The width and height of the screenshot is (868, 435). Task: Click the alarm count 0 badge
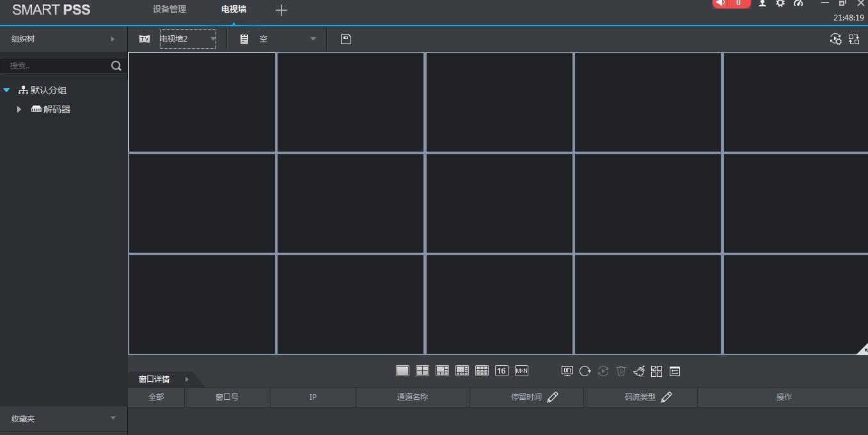pos(739,3)
